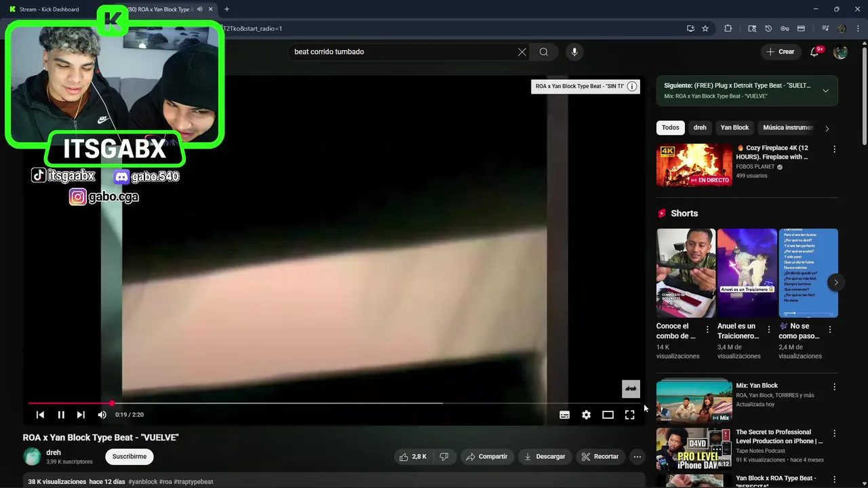Select the Música instrumental filter chip

787,127
